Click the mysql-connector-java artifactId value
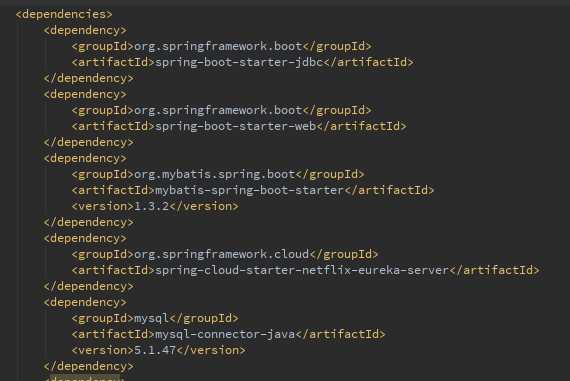Screen dimensions: 570x381 click(225, 334)
